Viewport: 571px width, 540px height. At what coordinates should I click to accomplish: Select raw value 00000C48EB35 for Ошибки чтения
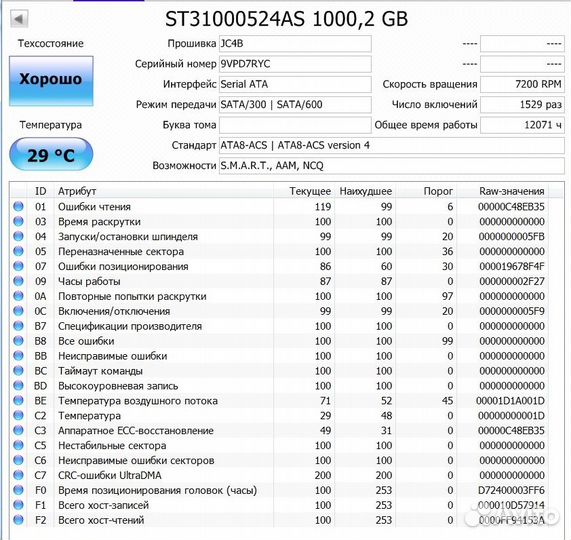coord(511,207)
